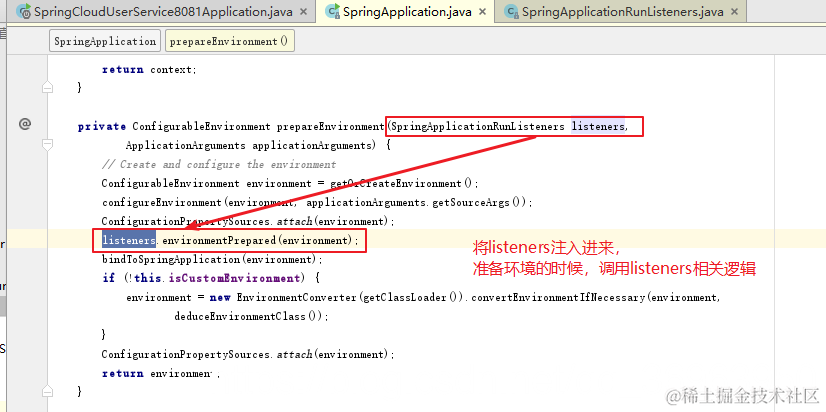
Task: Click SpringApplication.java class file icon
Action: [332, 12]
